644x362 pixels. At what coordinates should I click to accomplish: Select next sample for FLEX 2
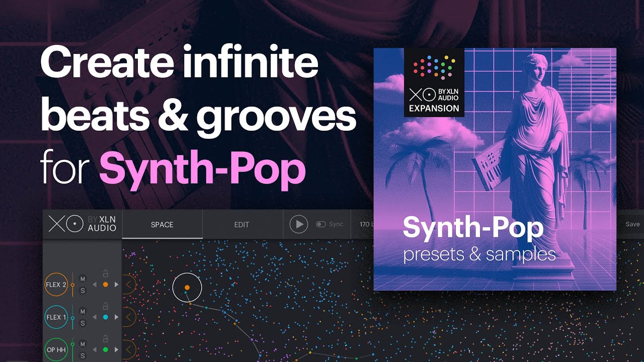click(x=117, y=285)
